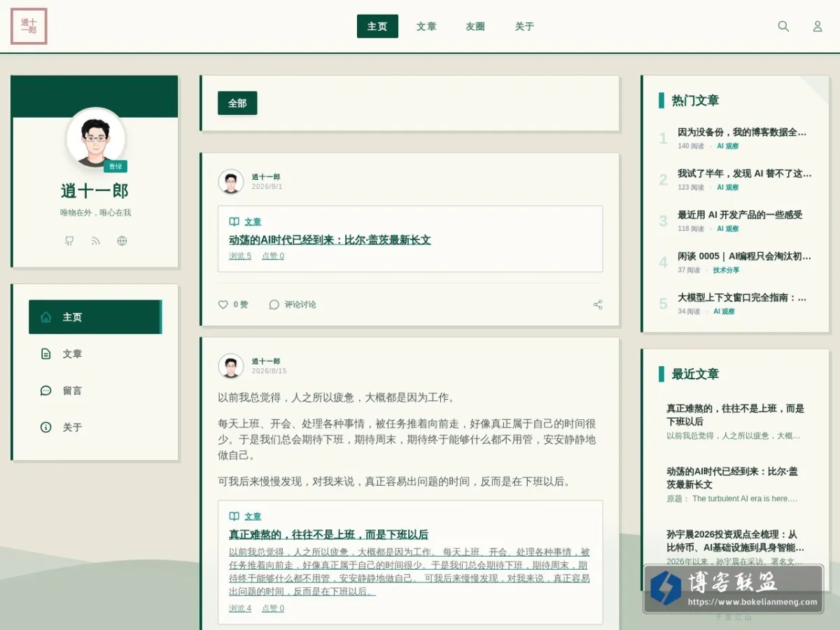The height and width of the screenshot is (630, 840).
Task: Click author name 逍十一郎 on 2026/8/15 post
Action: 266,361
